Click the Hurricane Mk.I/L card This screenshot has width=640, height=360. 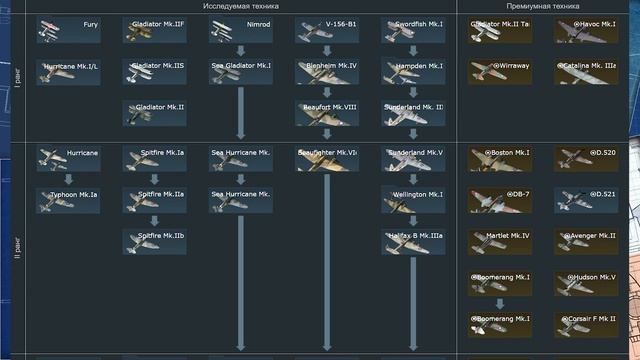click(x=69, y=72)
